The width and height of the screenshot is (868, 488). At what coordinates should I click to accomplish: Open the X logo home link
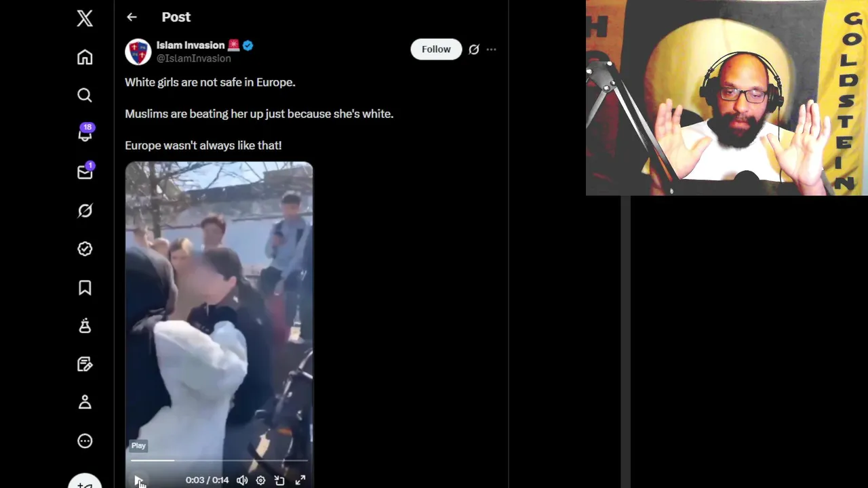point(85,18)
